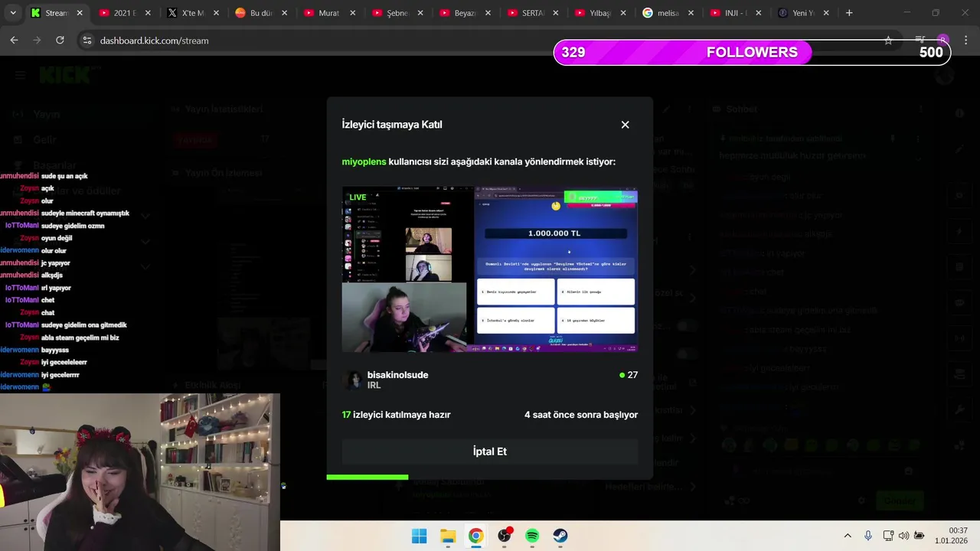Open the bisakinolsude channel name
Image resolution: width=980 pixels, height=551 pixels.
coord(397,375)
